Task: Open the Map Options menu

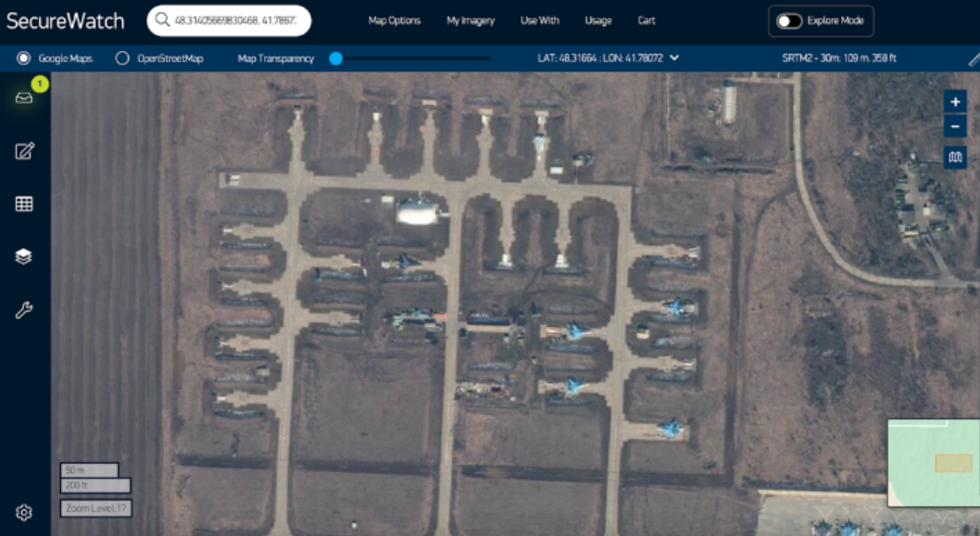Action: (x=394, y=20)
